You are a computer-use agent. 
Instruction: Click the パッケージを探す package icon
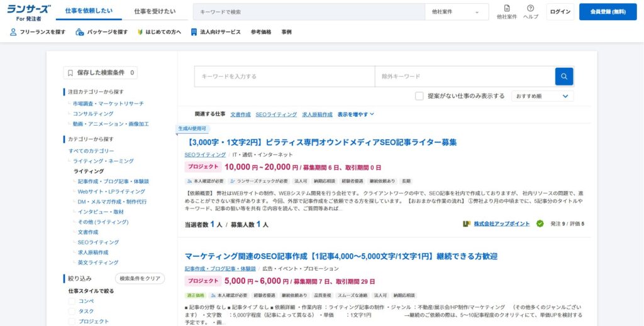[80, 32]
